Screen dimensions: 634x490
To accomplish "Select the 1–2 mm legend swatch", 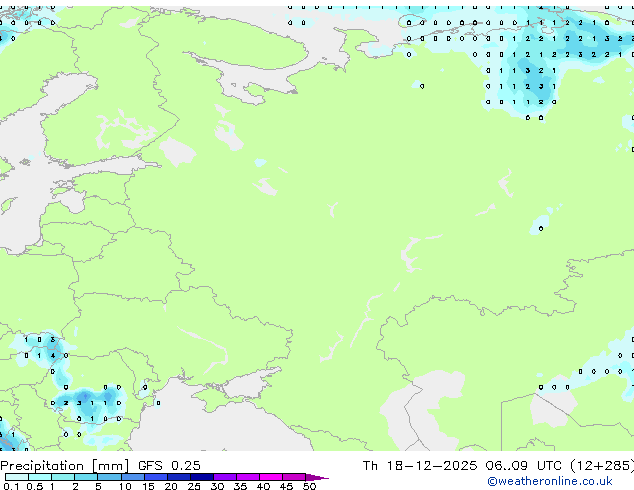I will point(63,477).
